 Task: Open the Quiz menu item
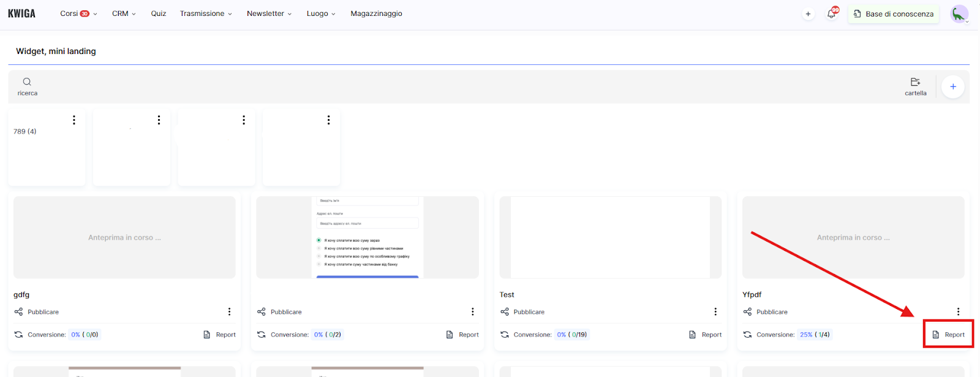[x=159, y=13]
